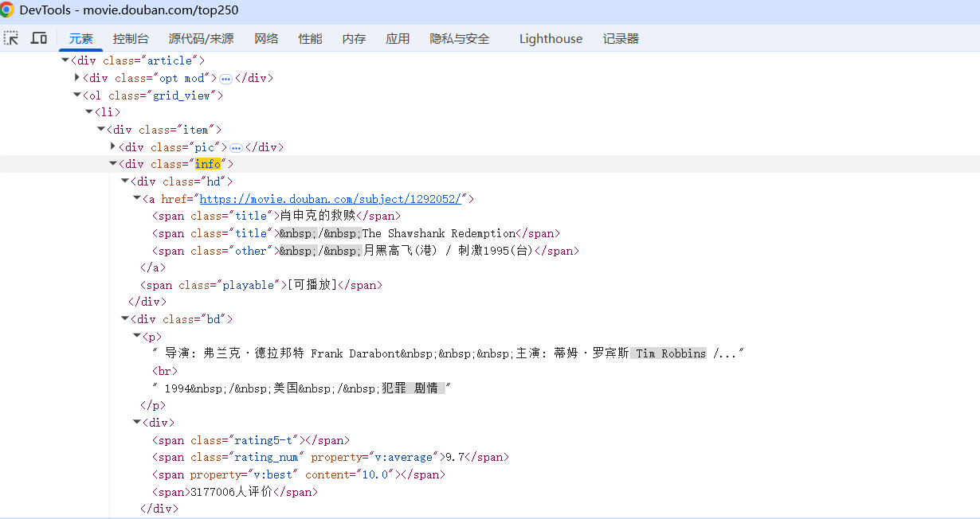Switch to the 应用 tab

pyautogui.click(x=398, y=39)
